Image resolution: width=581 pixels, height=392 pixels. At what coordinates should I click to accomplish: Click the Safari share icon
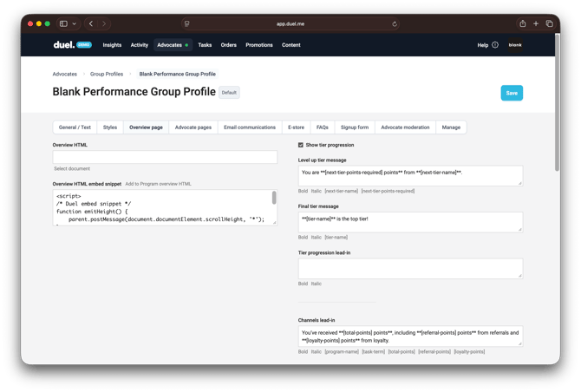point(522,23)
